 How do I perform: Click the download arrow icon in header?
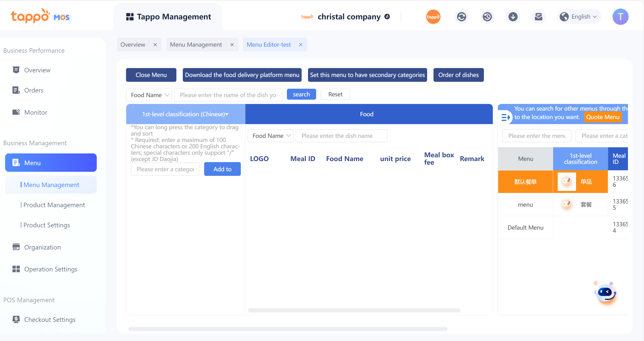click(x=513, y=17)
